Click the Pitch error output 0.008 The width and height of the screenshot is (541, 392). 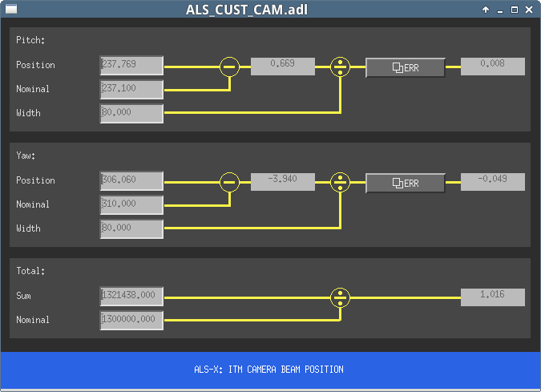point(493,67)
